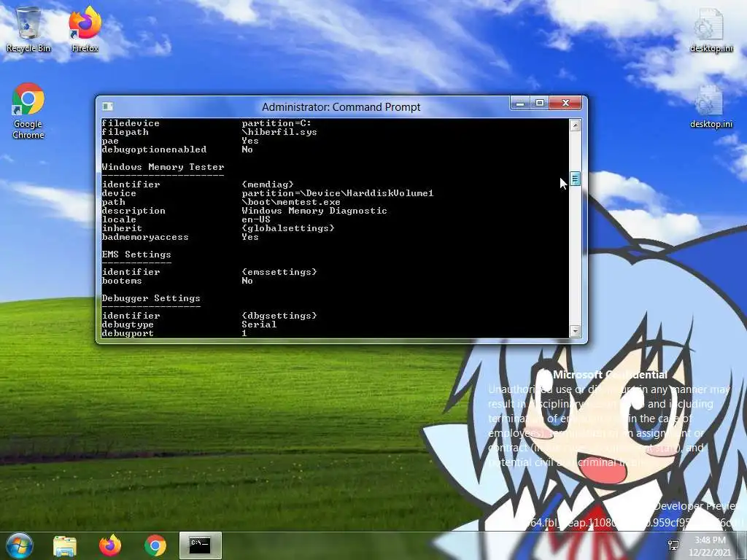Open File Explorer from the taskbar

pyautogui.click(x=65, y=545)
